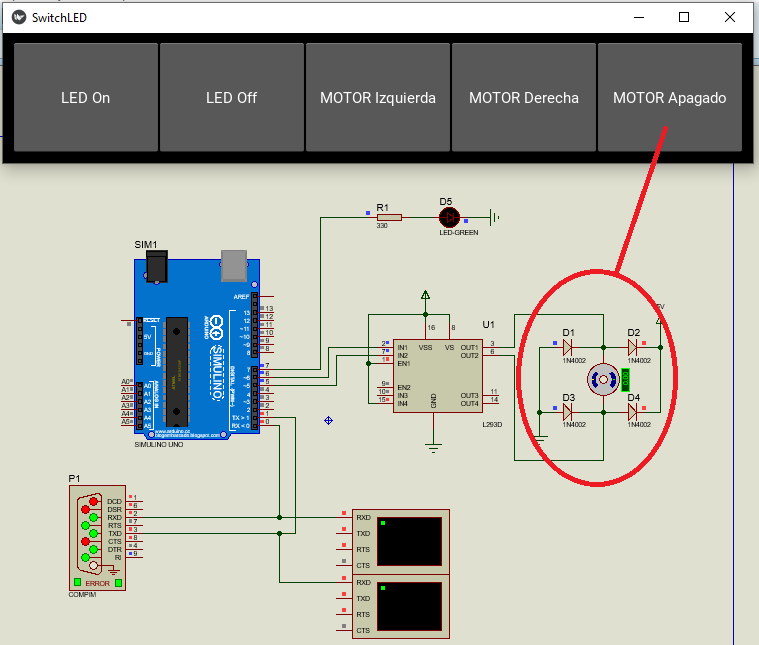Select the SIMULINO UNO Arduino board
The image size is (759, 645).
(x=197, y=346)
